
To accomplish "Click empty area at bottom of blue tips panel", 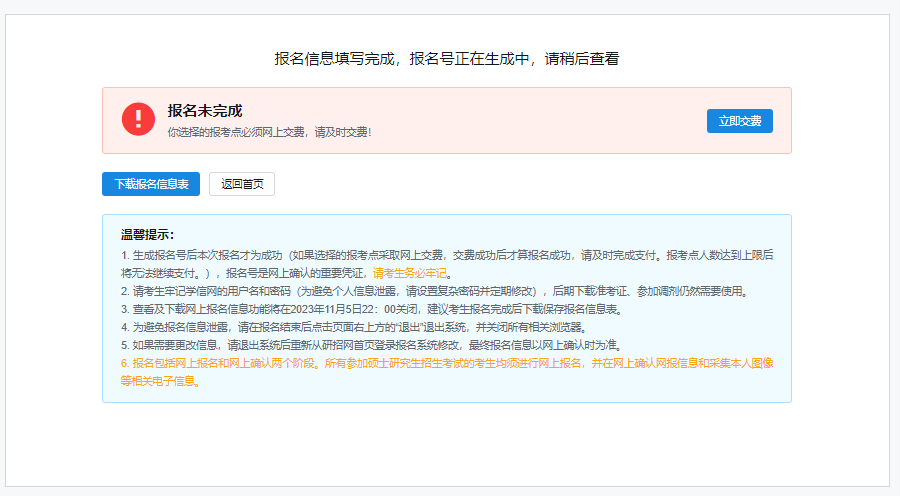I will click(x=500, y=393).
